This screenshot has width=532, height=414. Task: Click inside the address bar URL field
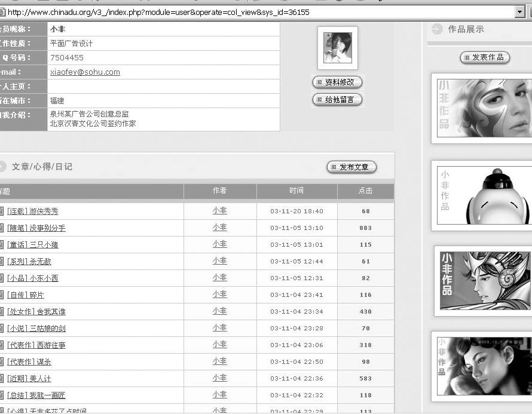pyautogui.click(x=257, y=12)
